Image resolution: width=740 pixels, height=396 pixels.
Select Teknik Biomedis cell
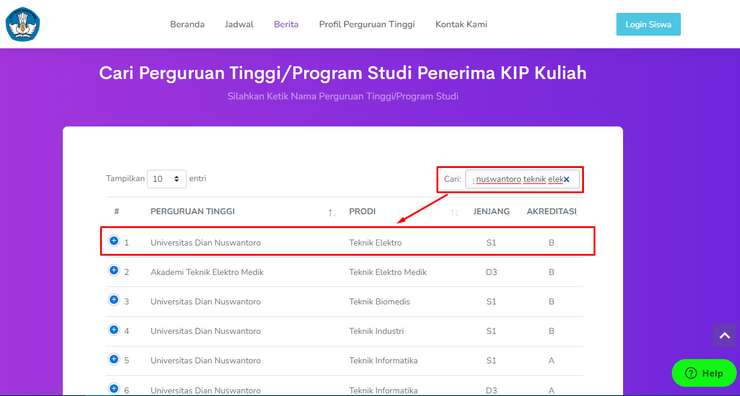coord(379,302)
